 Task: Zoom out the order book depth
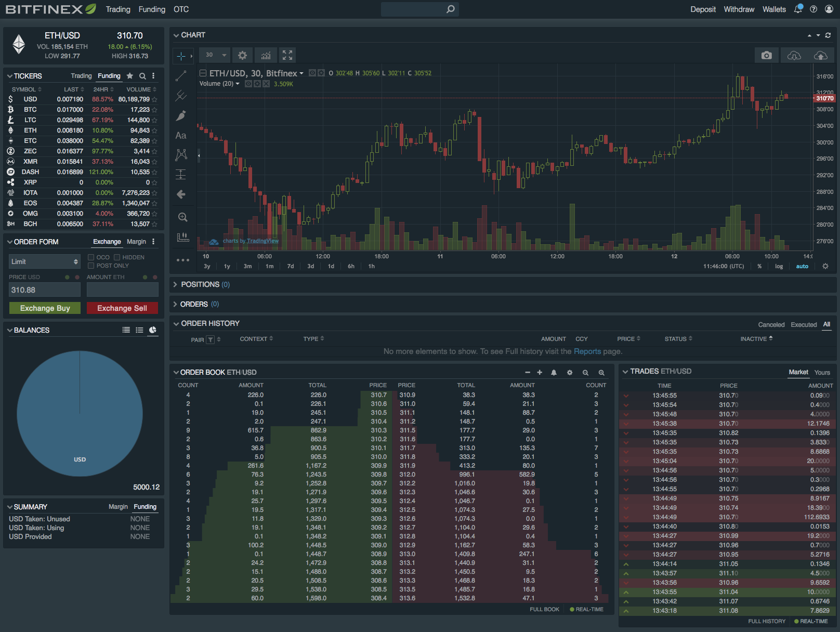point(585,373)
